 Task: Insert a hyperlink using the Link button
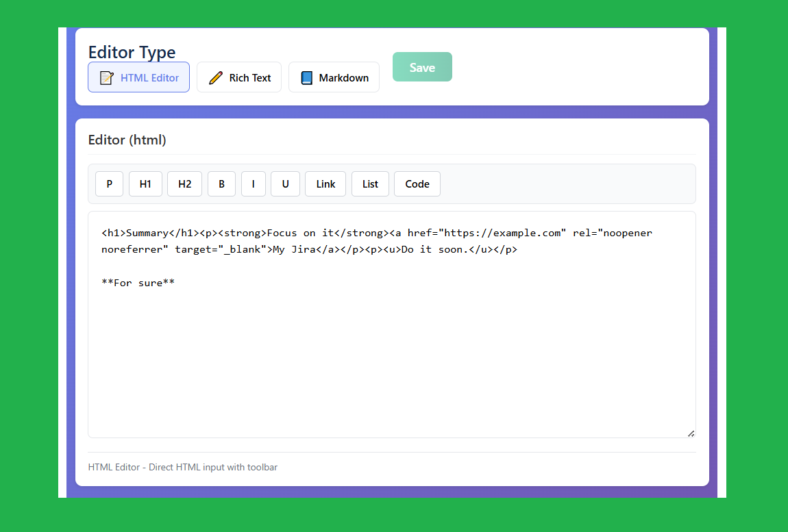point(325,183)
